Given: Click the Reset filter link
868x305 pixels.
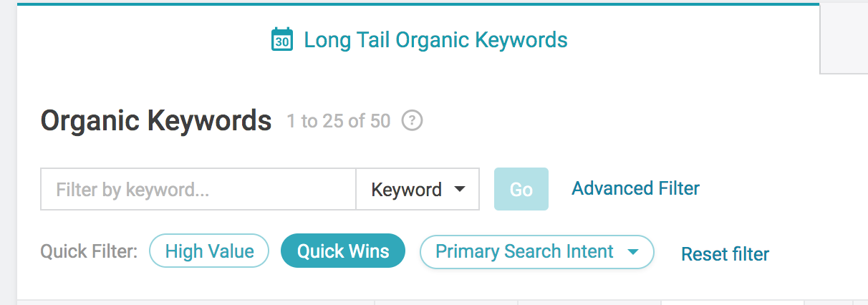Looking at the screenshot, I should (x=725, y=254).
